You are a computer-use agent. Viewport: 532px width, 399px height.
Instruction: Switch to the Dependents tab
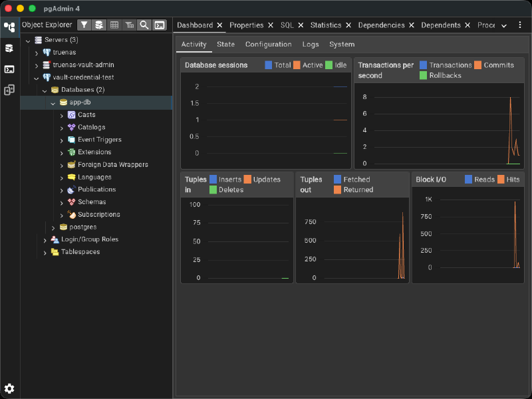(x=441, y=25)
